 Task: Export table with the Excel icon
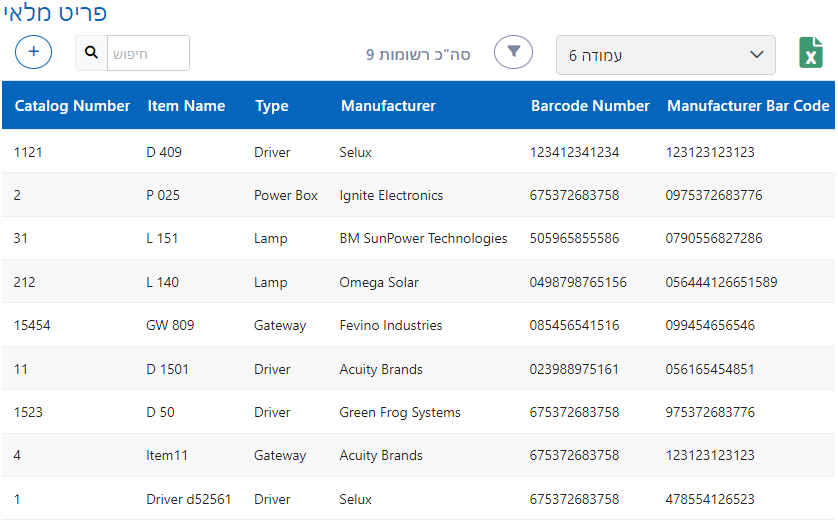(811, 53)
